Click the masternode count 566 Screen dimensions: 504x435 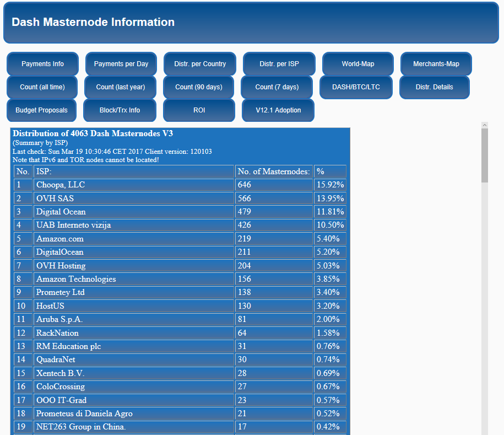tap(274, 198)
